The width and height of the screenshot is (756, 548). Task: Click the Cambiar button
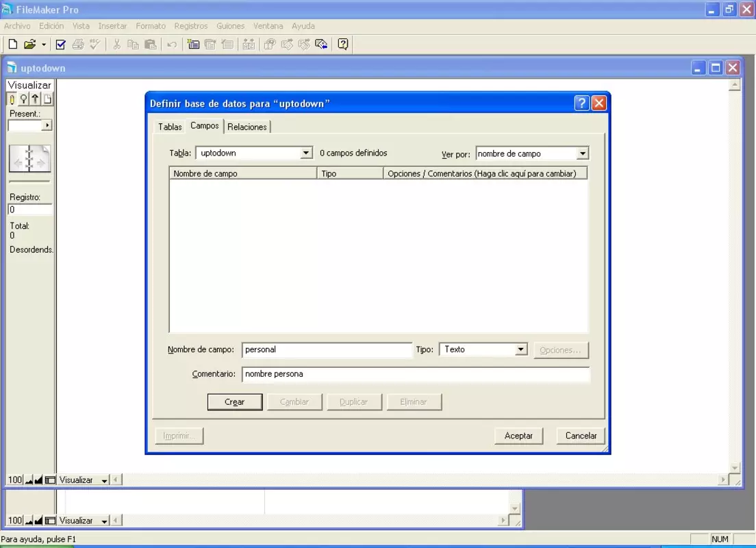[294, 402]
